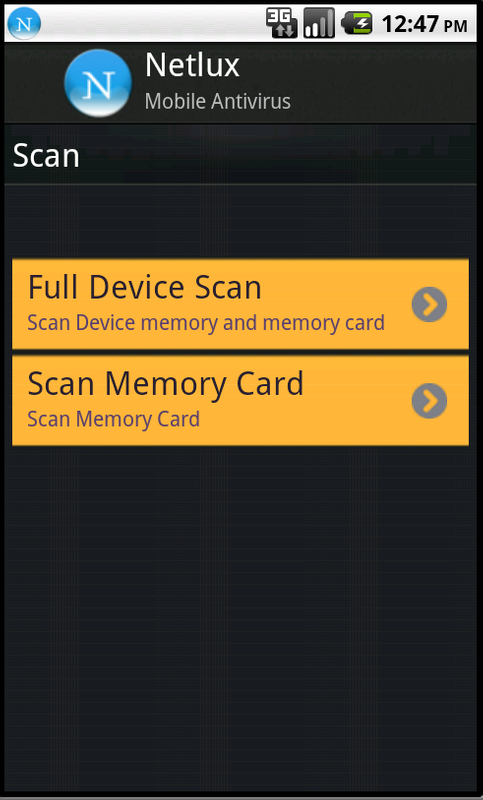Tap the Netlux app title text

(x=192, y=65)
